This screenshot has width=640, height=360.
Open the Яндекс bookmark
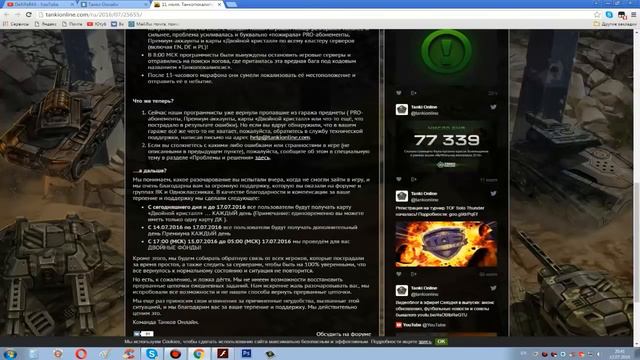point(45,24)
